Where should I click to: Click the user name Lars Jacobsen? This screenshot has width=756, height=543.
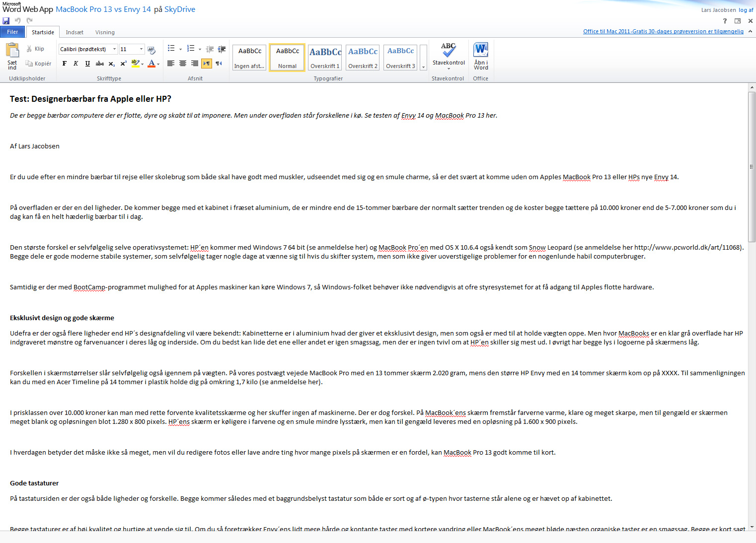coord(719,10)
